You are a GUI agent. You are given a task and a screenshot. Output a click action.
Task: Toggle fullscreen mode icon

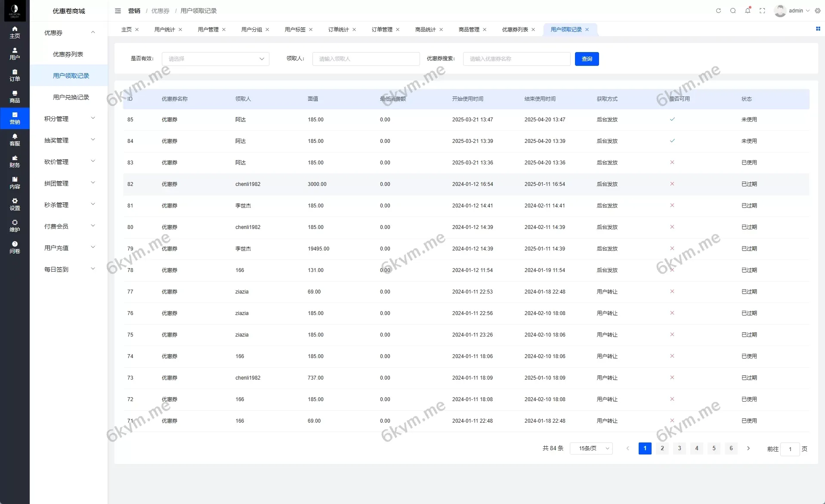(762, 11)
